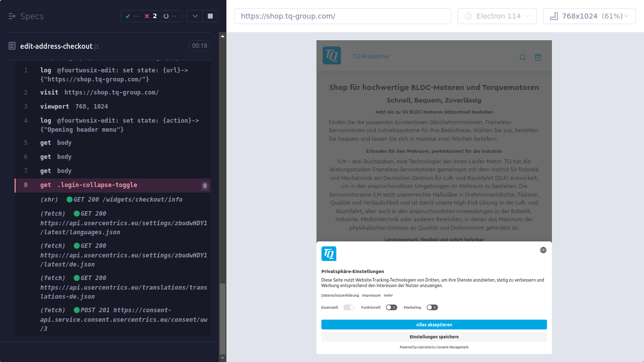Open the shopping cart icon in shop header
The image size is (644, 362).
coord(538,57)
